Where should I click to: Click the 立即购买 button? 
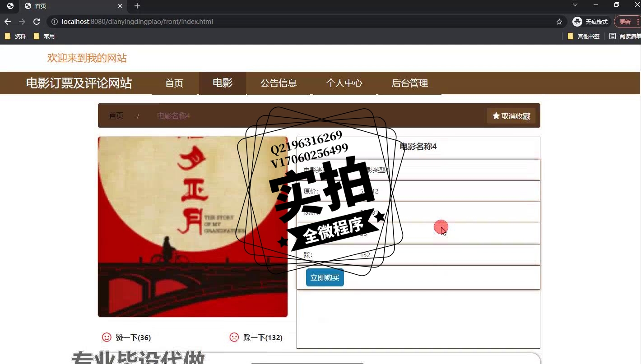(325, 277)
